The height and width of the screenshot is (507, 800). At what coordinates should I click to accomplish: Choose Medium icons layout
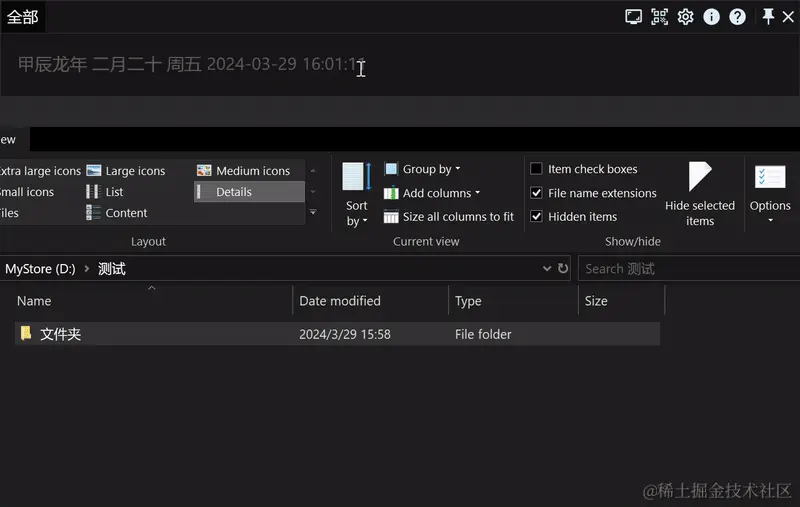(x=243, y=171)
